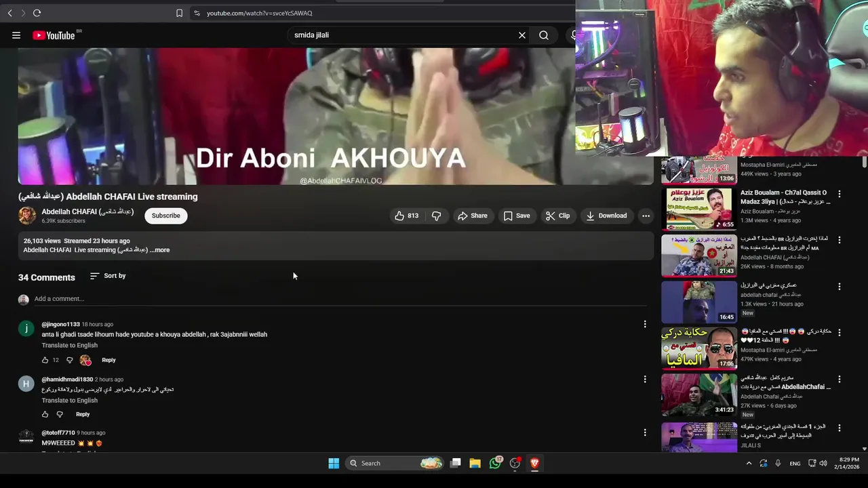This screenshot has width=868, height=488.
Task: Open Sort by comments dropdown
Action: coord(108,276)
